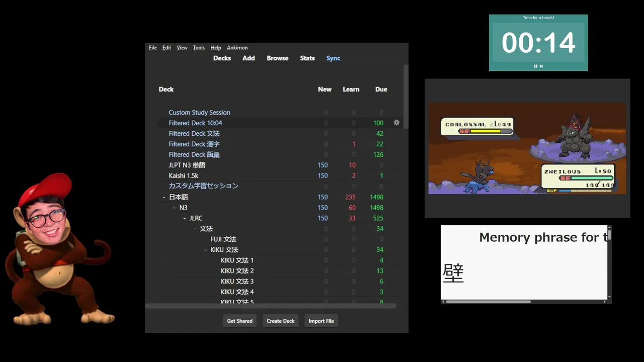This screenshot has width=644, height=362.
Task: Click the Zweilous HP status box
Action: (578, 177)
